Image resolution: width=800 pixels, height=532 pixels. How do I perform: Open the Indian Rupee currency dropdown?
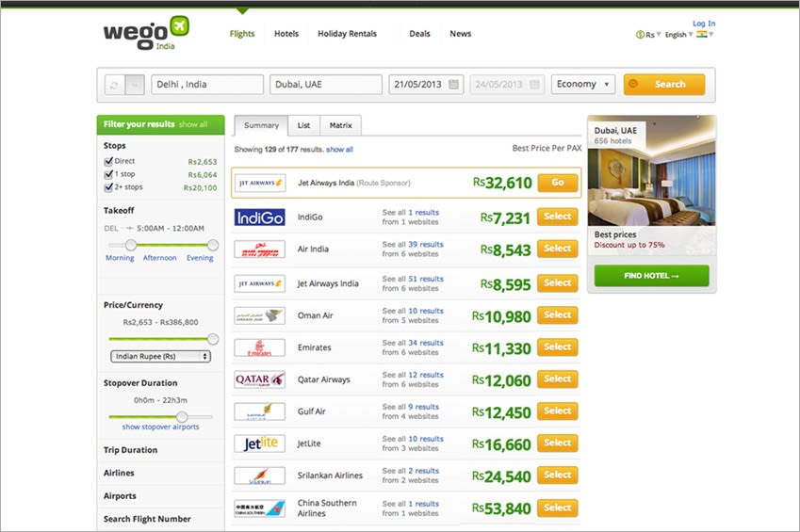click(x=161, y=357)
